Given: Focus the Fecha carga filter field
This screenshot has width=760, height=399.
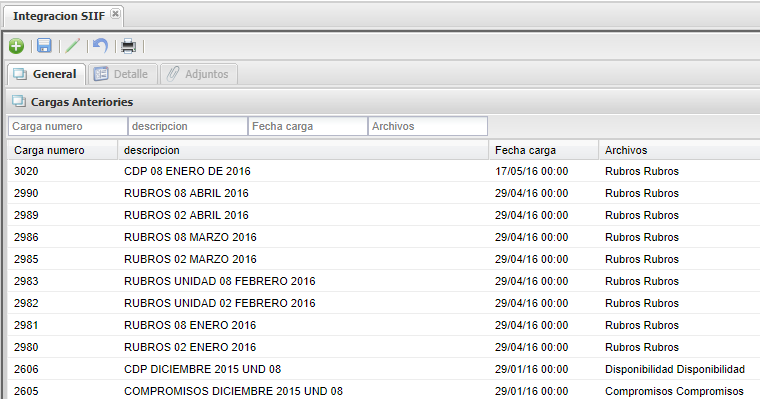Looking at the screenshot, I should pyautogui.click(x=308, y=126).
